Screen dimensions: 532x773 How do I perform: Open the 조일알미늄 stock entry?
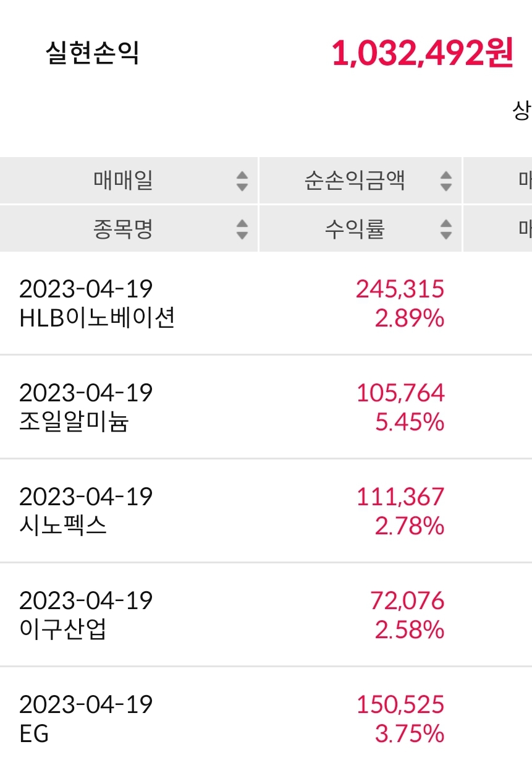[x=74, y=422]
